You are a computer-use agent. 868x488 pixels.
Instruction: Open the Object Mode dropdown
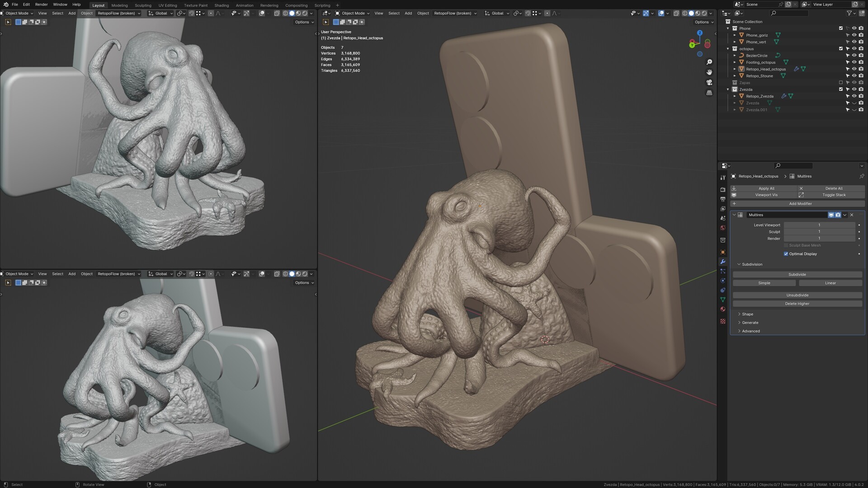[x=352, y=13]
